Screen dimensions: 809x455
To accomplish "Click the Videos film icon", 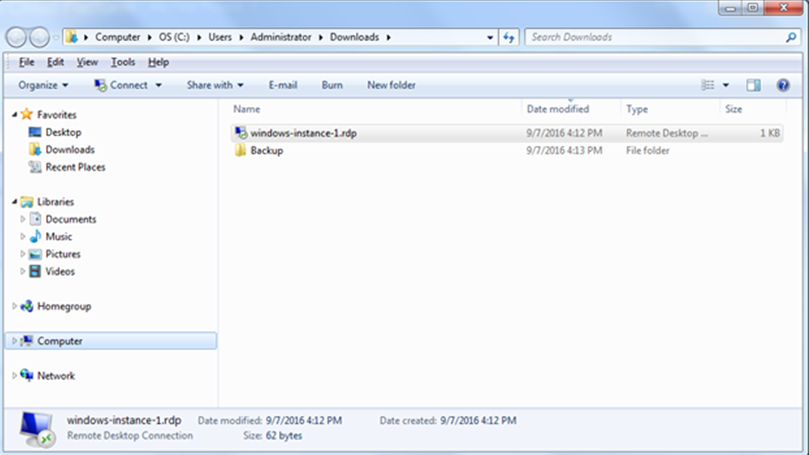I will (35, 271).
